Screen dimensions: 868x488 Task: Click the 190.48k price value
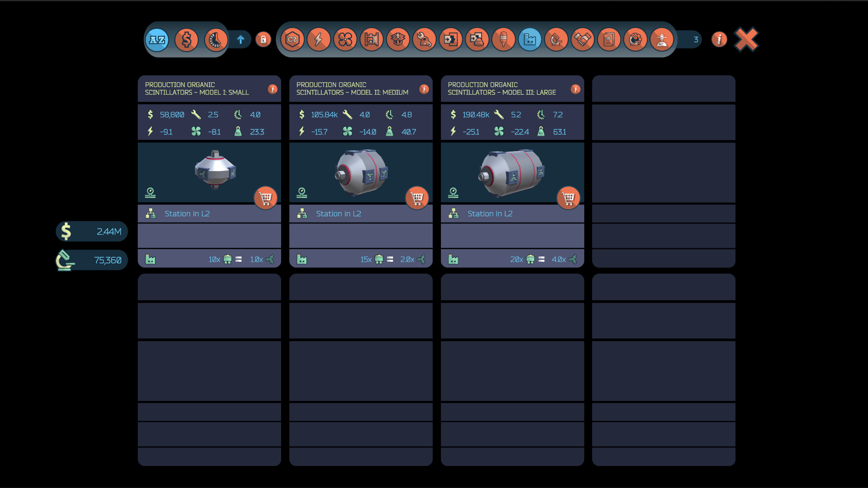476,114
